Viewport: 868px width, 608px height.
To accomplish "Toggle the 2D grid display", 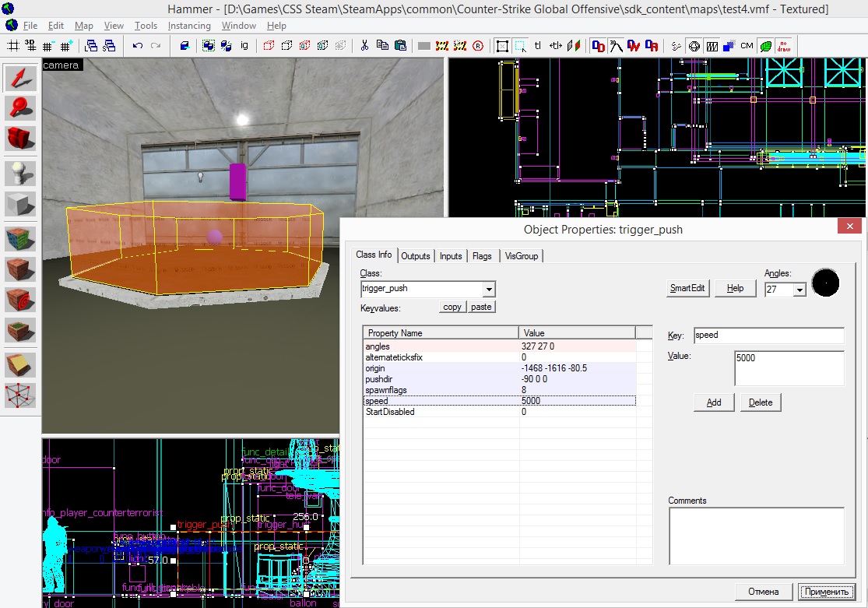I will (13, 46).
